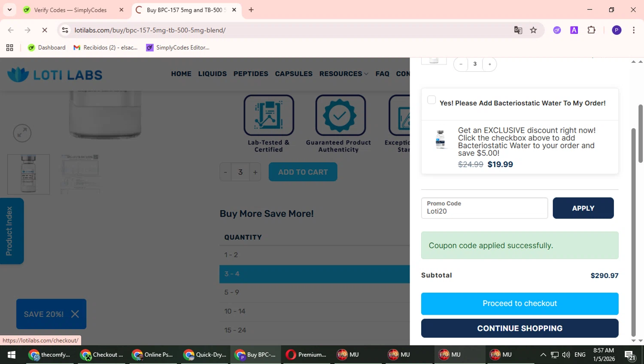Screen dimensions: 644x364
Task: Select the 5 - 9 quantity row
Action: tap(315, 292)
